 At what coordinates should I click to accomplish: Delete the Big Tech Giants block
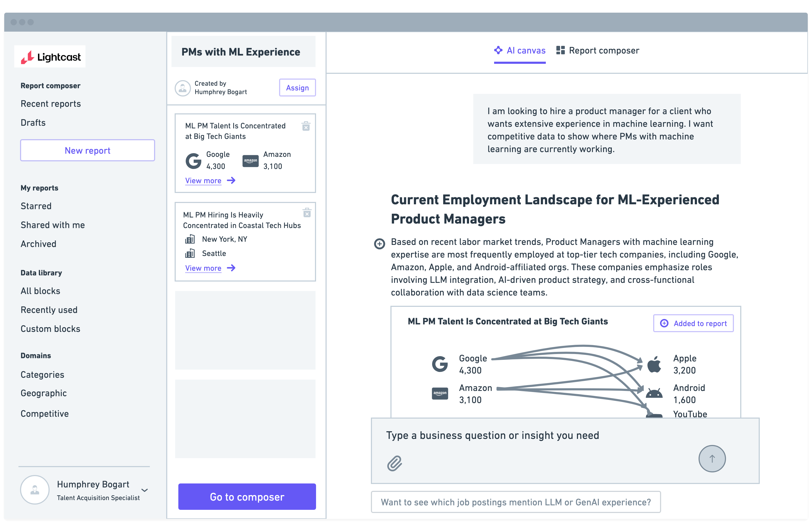pyautogui.click(x=305, y=126)
